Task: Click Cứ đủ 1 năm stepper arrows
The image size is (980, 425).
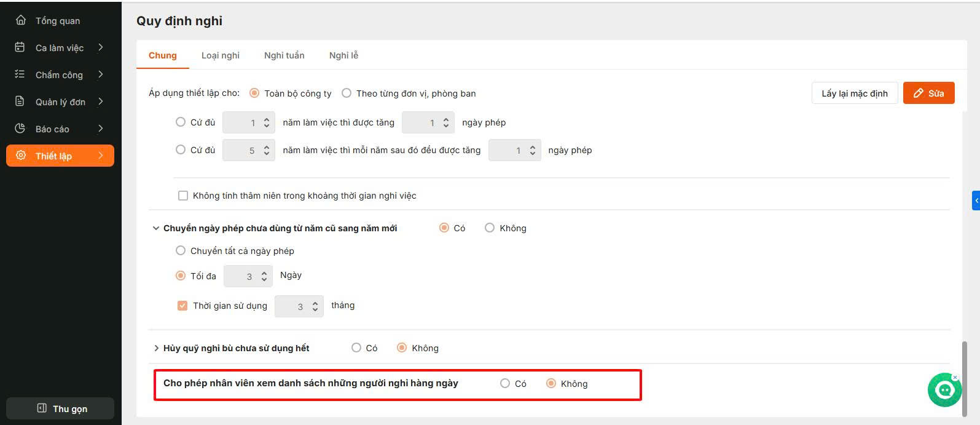Action: click(267, 123)
